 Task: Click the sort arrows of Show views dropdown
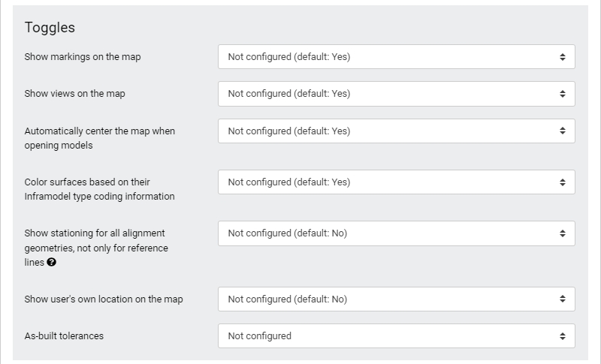click(x=562, y=94)
